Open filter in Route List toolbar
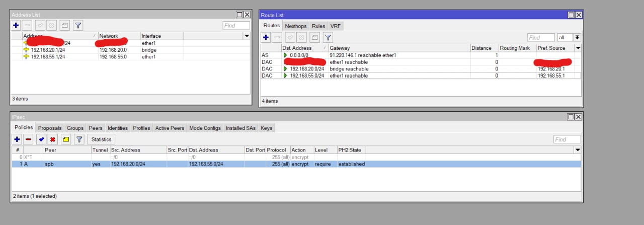 328,37
